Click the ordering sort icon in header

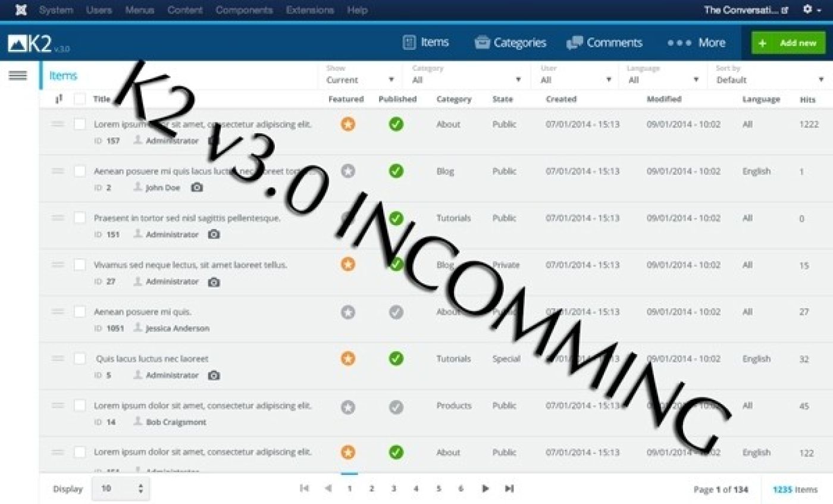[58, 99]
